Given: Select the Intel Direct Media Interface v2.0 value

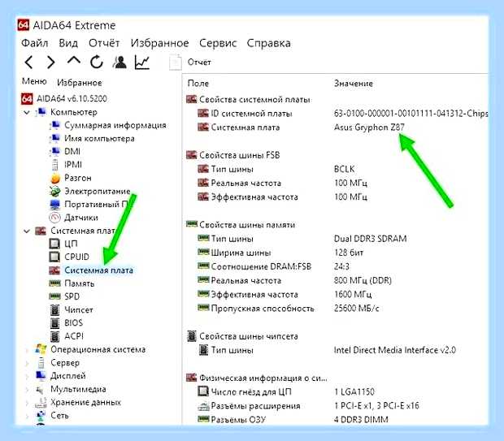Looking at the screenshot, I should (x=395, y=350).
